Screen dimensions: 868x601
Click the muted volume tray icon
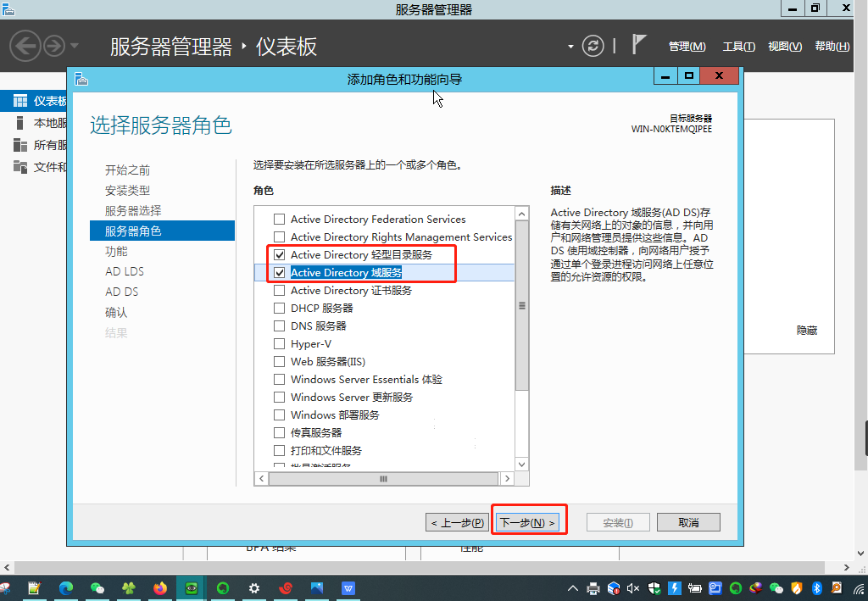coord(633,588)
